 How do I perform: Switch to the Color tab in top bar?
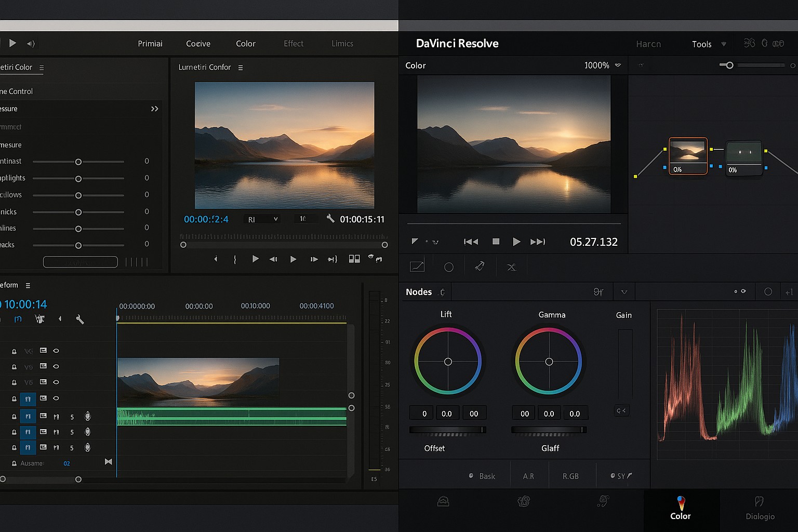coord(245,44)
